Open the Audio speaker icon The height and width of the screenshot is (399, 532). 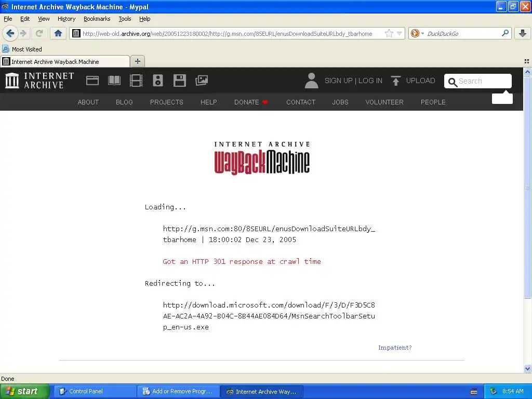158,81
